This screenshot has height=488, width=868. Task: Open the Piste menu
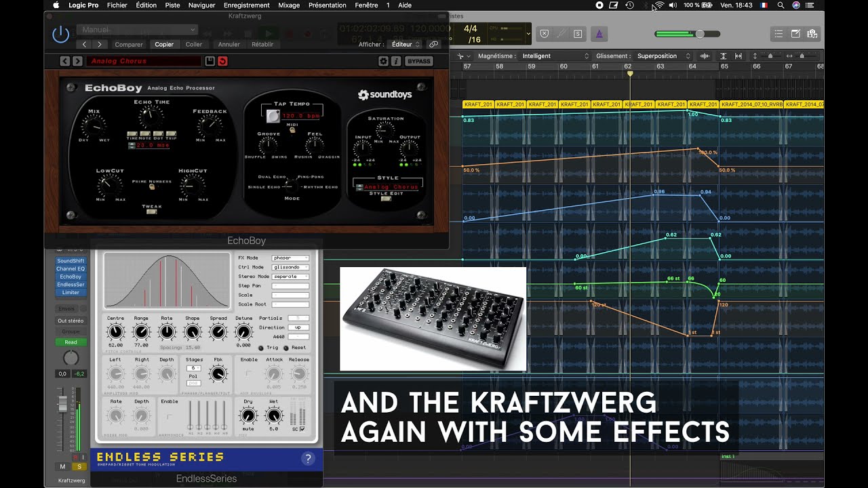(172, 5)
